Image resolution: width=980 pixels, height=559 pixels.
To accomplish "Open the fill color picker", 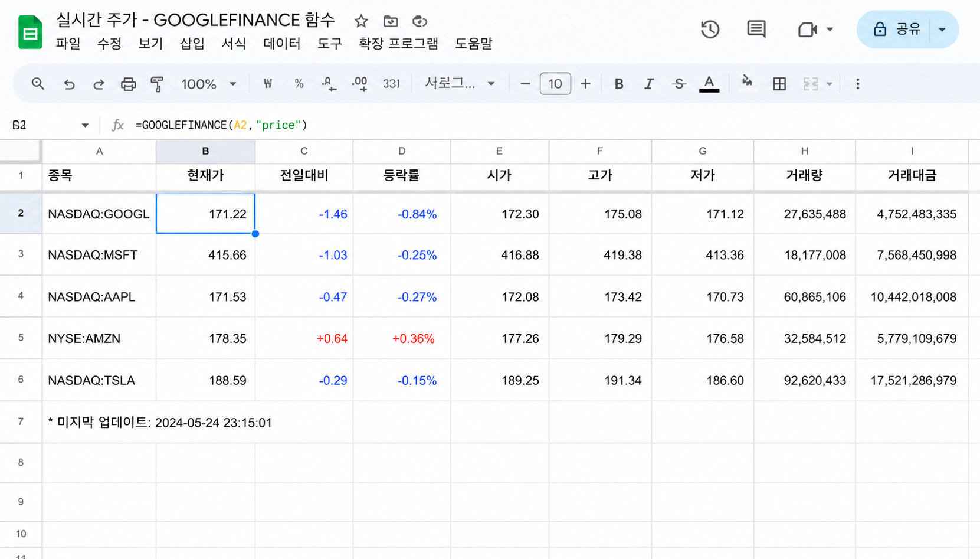I will pos(747,83).
